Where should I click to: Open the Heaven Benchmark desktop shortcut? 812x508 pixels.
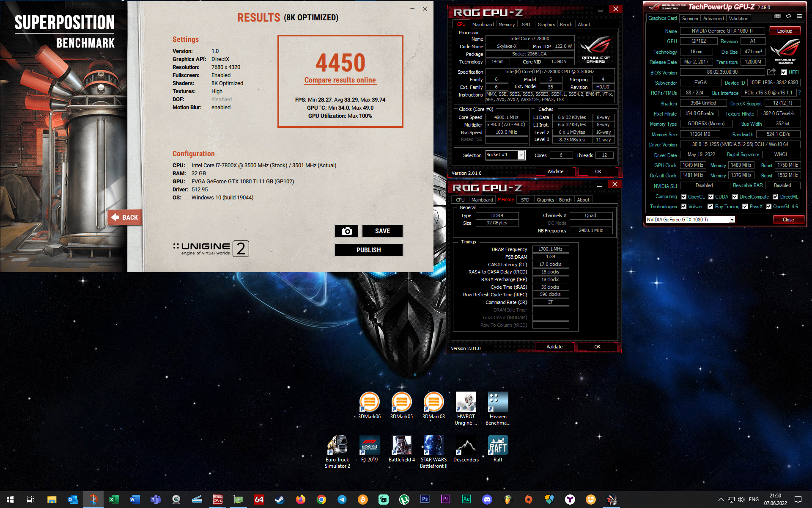[498, 409]
